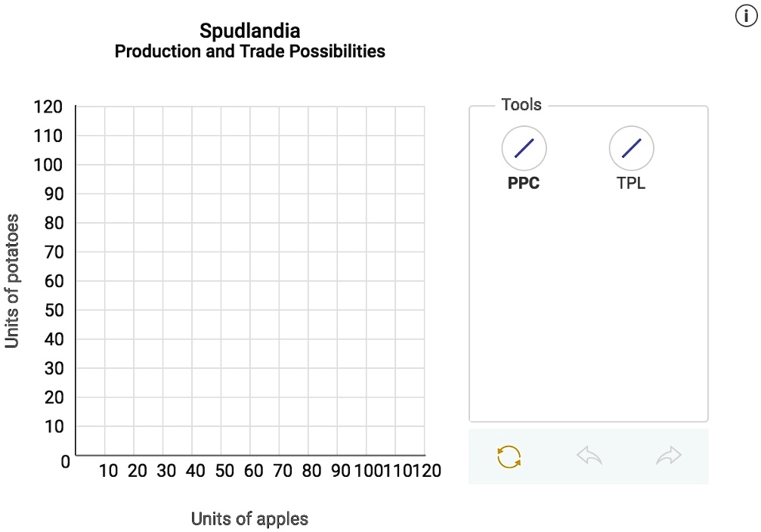Click the Units of apples axis label
The height and width of the screenshot is (532, 761).
click(249, 519)
